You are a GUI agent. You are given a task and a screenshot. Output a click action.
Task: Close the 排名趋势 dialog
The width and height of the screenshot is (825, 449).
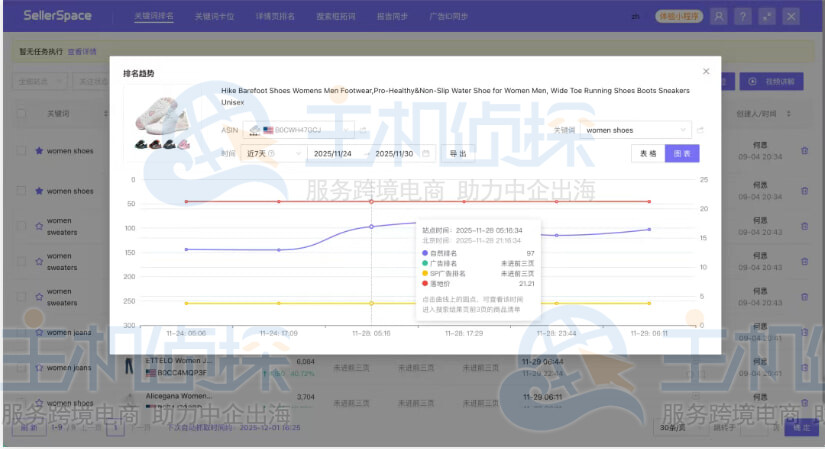tap(706, 72)
